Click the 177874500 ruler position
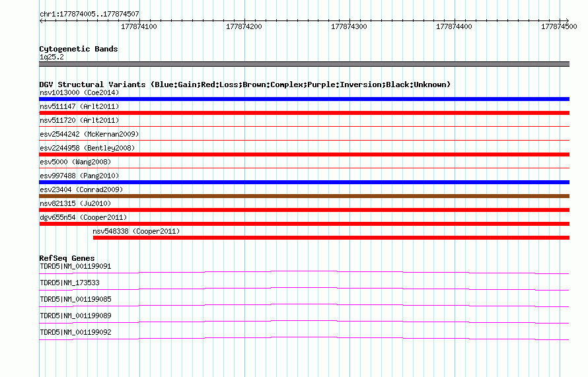The image size is (588, 377). pyautogui.click(x=559, y=26)
